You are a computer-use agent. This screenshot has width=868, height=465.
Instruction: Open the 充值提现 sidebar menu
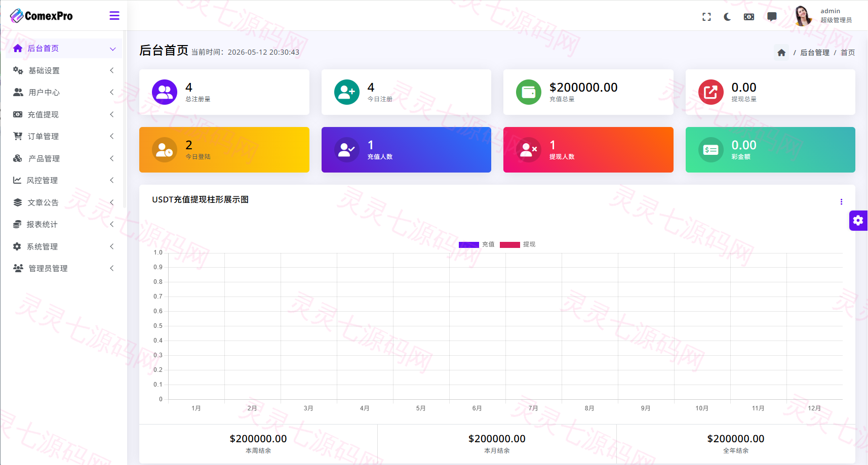click(64, 115)
